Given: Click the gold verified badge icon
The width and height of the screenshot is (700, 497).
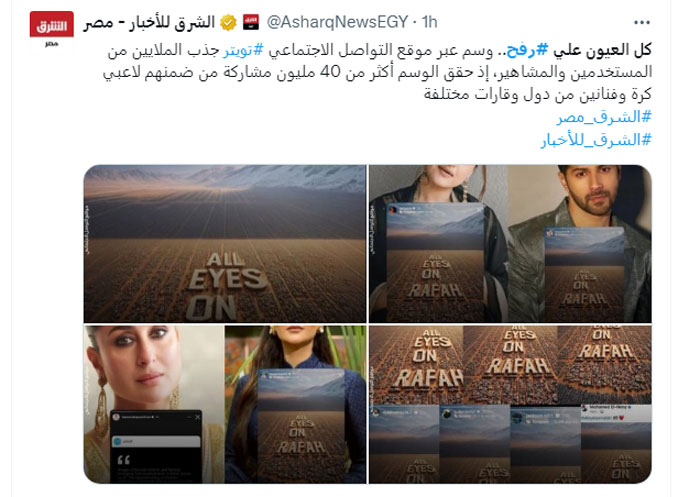Looking at the screenshot, I should coord(229,22).
